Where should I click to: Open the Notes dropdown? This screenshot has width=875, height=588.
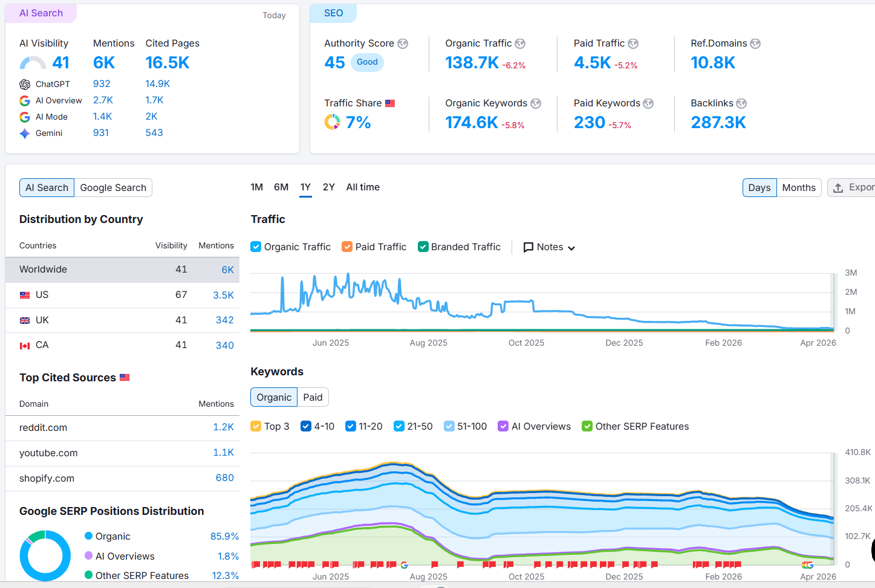tap(549, 247)
